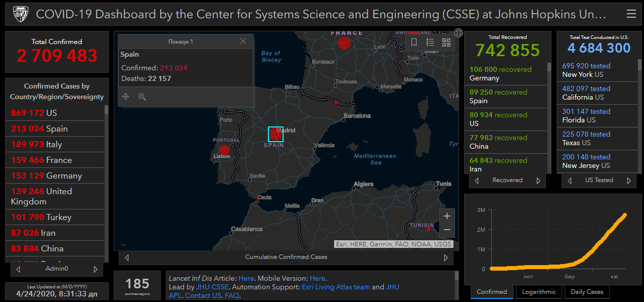Image resolution: width=644 pixels, height=302 pixels.
Task: Switch Recovered panel to previous view
Action: coord(477,181)
